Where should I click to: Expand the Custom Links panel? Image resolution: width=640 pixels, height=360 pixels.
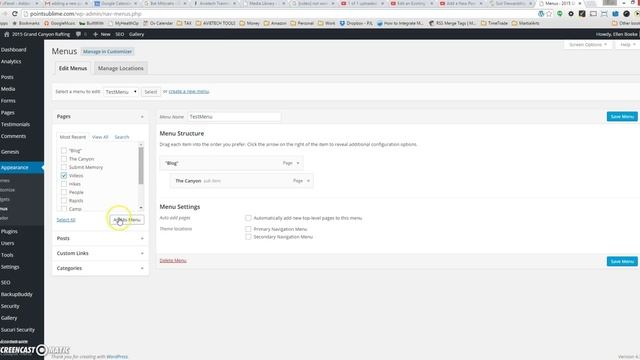click(x=142, y=253)
